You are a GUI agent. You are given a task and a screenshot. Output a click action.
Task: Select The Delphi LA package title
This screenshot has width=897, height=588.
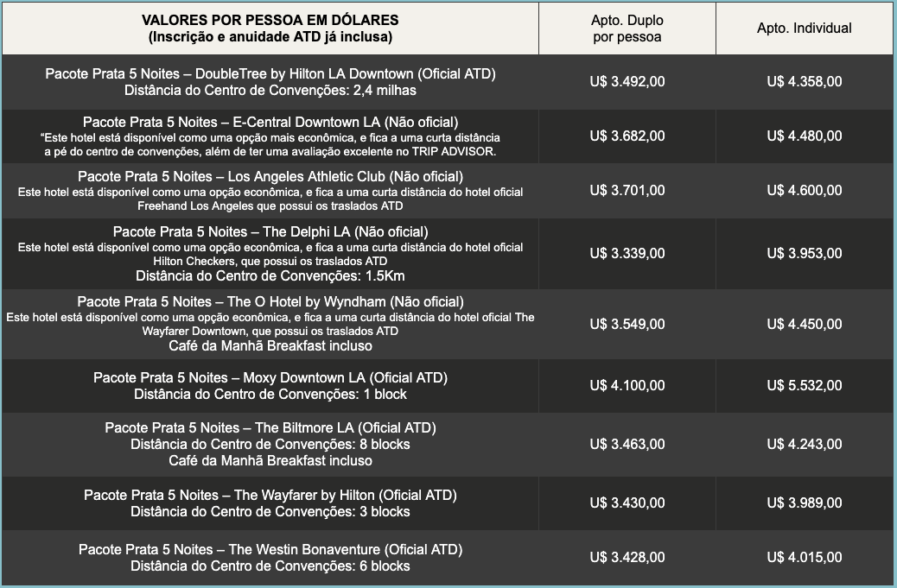click(270, 231)
